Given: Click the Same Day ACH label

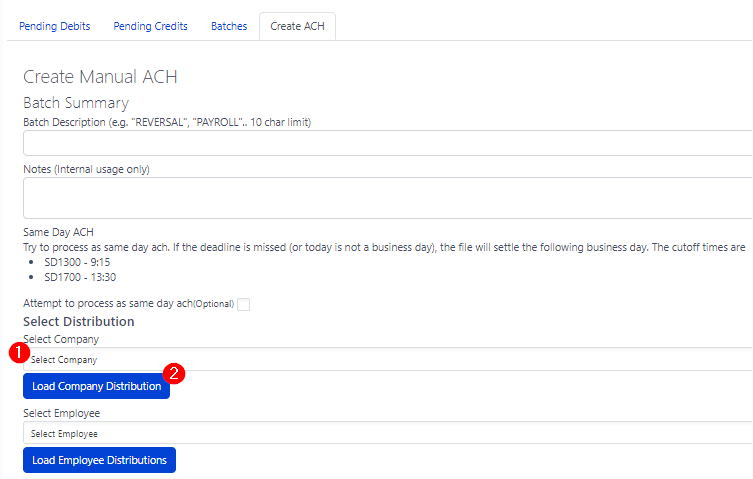Looking at the screenshot, I should (x=58, y=232).
